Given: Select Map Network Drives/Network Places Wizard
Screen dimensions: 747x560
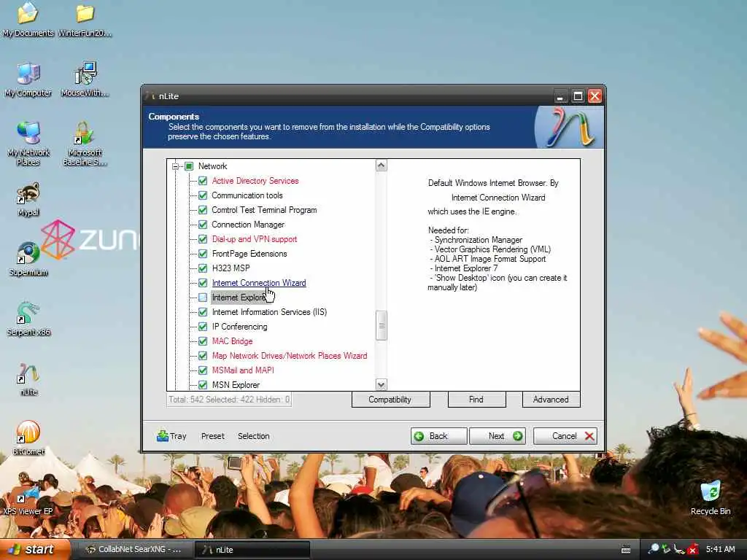Looking at the screenshot, I should point(289,356).
